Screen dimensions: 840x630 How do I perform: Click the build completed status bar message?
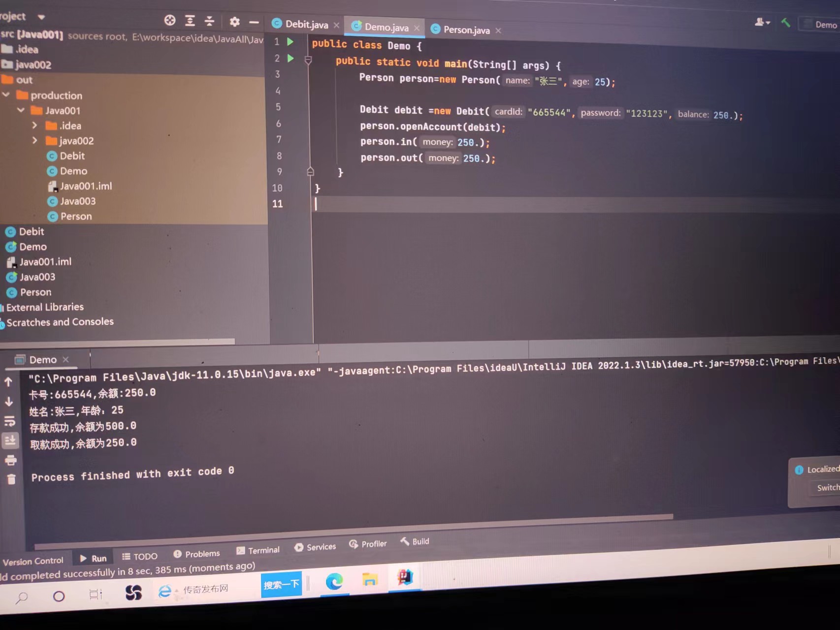click(x=128, y=571)
